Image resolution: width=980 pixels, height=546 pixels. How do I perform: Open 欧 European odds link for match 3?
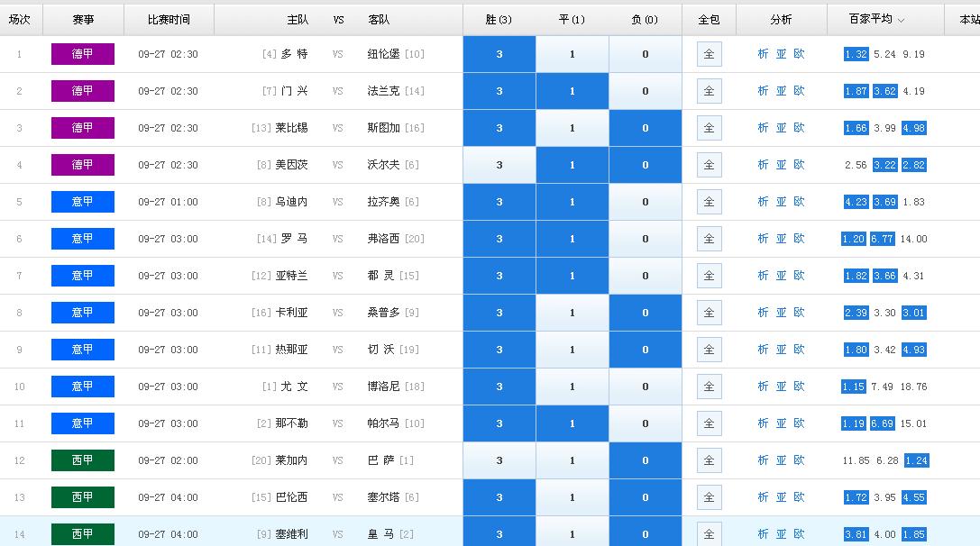coord(799,127)
